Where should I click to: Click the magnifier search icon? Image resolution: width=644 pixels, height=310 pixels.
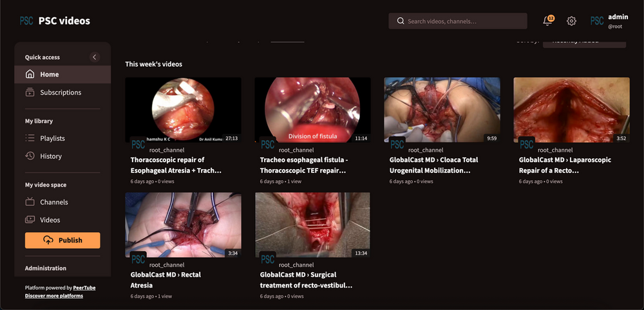click(x=401, y=21)
